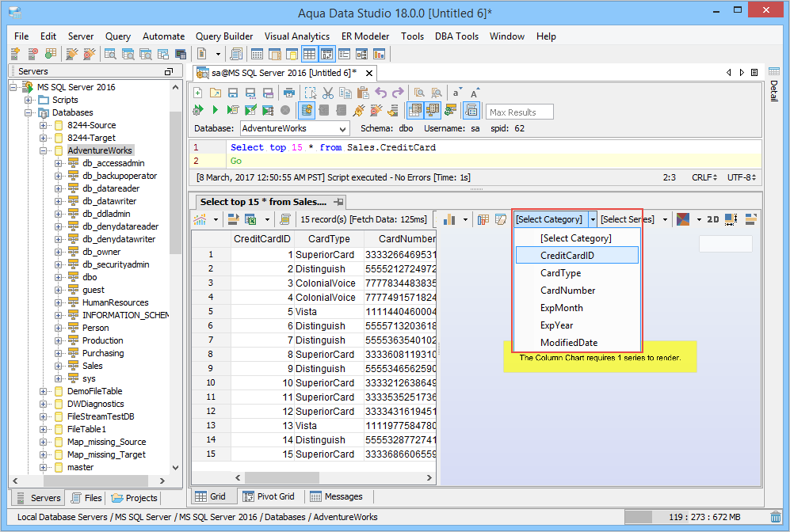The height and width of the screenshot is (532, 790).
Task: Click the Chart Color palette icon
Action: click(683, 219)
